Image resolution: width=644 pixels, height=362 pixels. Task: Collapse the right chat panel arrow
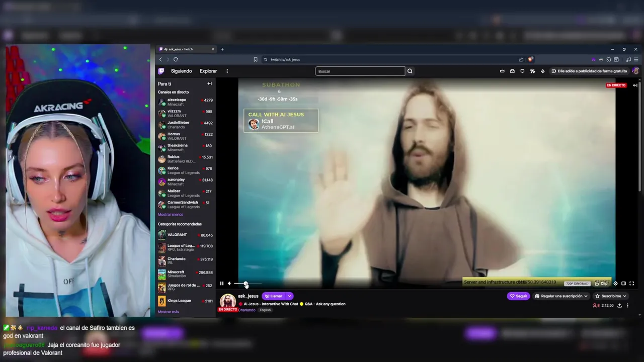click(x=635, y=85)
